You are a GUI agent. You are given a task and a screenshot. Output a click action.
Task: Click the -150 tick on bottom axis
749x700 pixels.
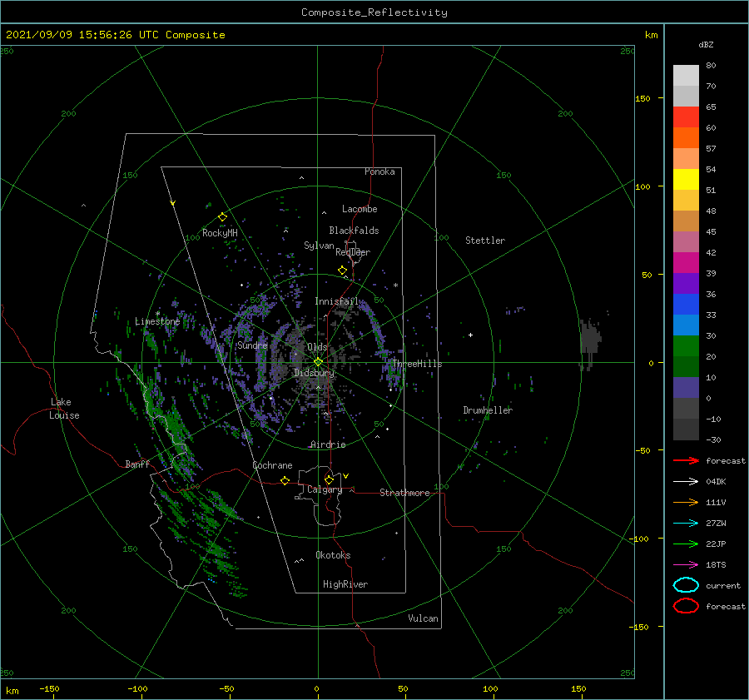click(49, 688)
